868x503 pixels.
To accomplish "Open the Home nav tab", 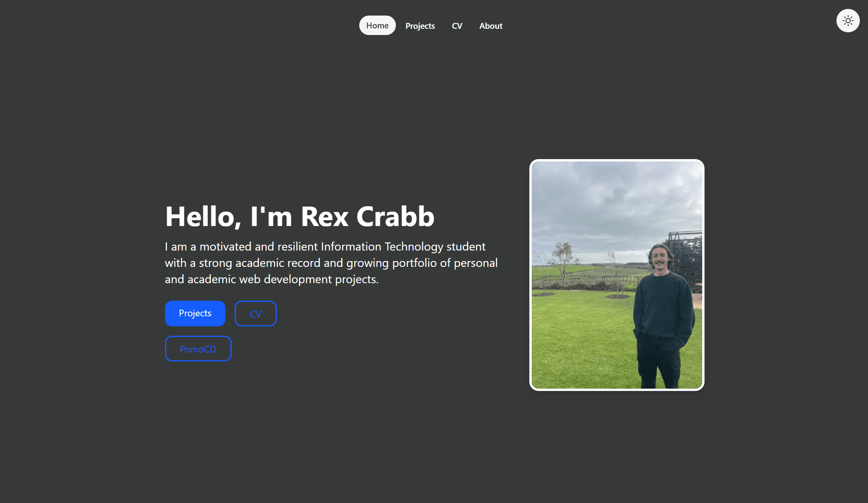I will [377, 26].
